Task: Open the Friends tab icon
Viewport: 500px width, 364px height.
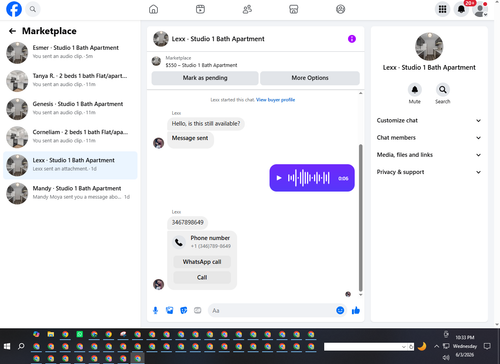Action: (x=247, y=9)
